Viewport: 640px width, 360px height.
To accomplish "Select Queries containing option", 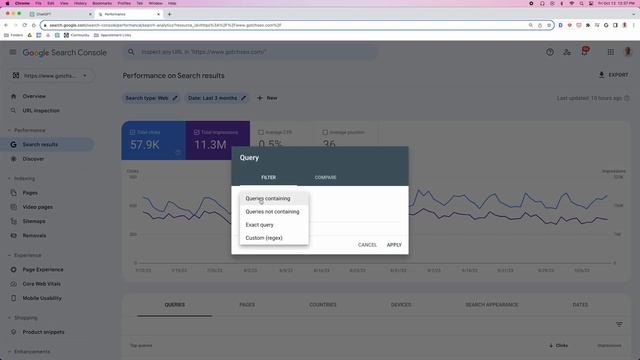I will (x=274, y=198).
